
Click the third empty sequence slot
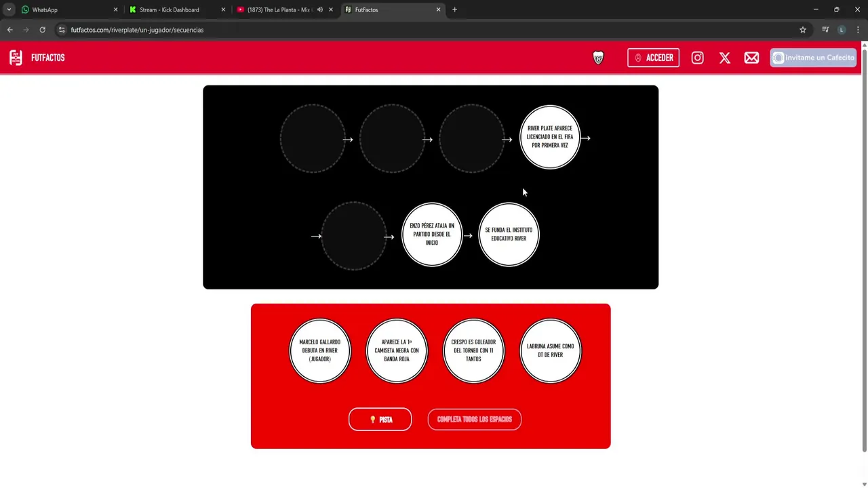coord(472,138)
